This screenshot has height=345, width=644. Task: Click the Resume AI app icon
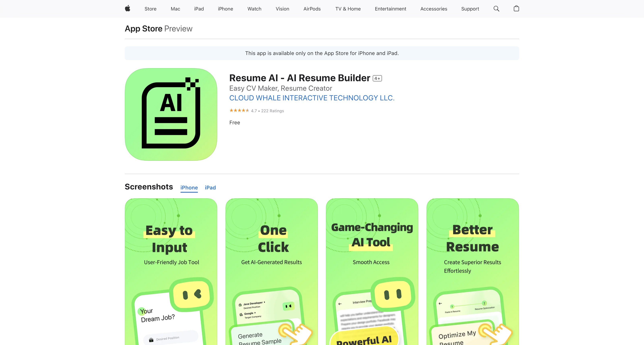(171, 114)
